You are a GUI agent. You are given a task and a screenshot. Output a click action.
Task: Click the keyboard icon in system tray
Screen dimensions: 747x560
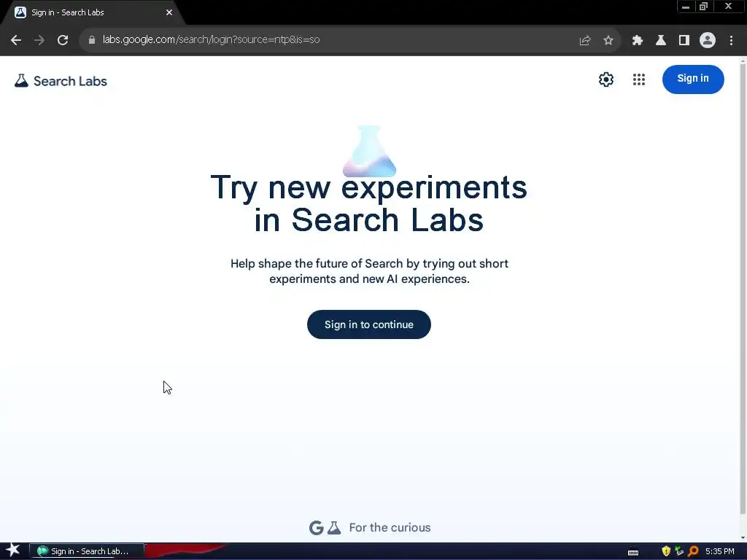[633, 552]
